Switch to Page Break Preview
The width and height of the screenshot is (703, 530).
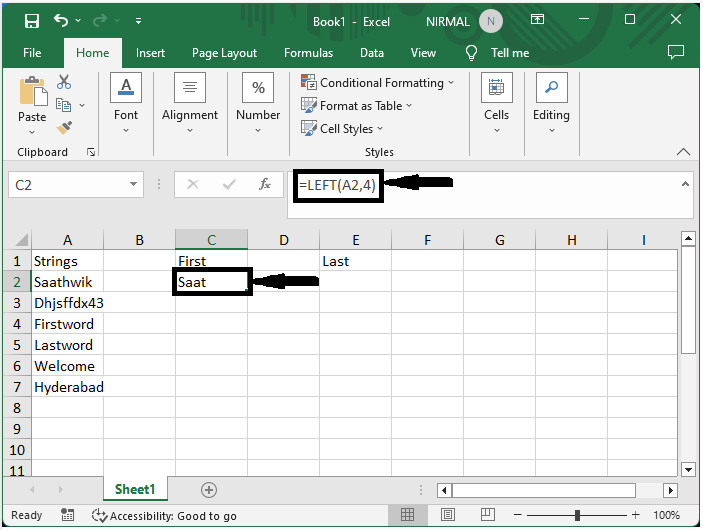(x=487, y=515)
